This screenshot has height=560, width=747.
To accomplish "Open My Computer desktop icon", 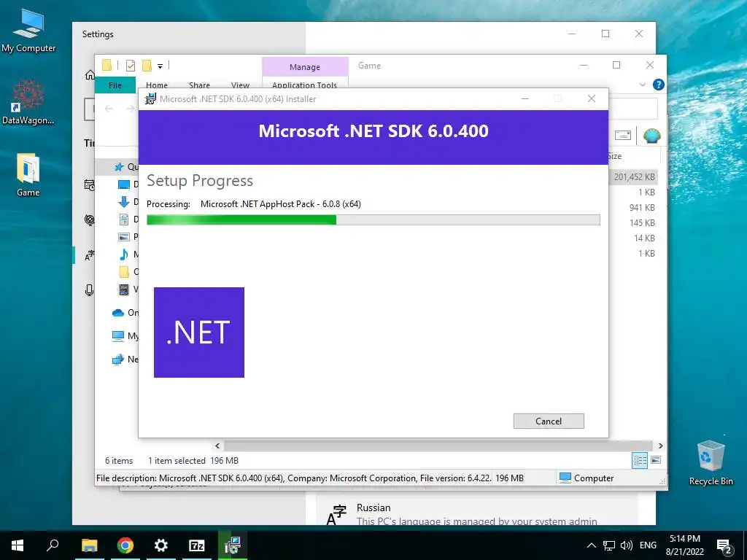I will coord(28,29).
